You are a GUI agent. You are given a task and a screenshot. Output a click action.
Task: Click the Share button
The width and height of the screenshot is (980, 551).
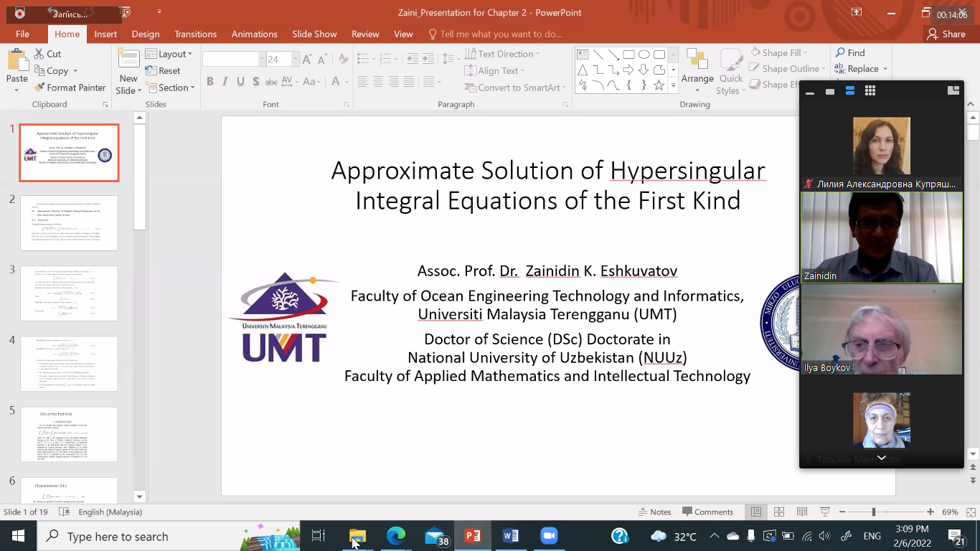point(946,34)
